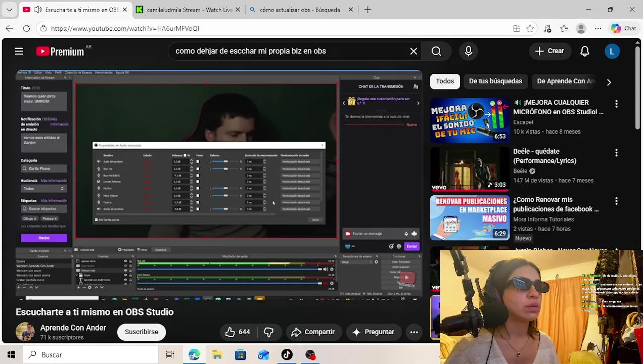
Task: Play the Beéle 3:03 vevo thumbnail
Action: click(470, 169)
